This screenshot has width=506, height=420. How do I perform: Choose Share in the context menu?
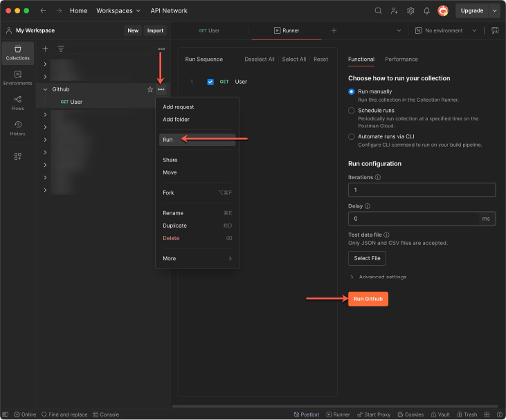coord(197,160)
